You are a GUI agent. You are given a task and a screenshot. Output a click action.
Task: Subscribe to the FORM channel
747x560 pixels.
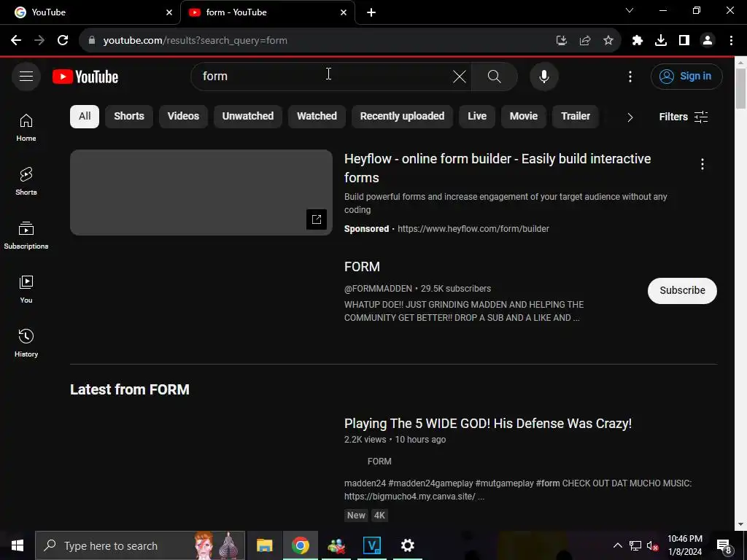click(x=682, y=290)
